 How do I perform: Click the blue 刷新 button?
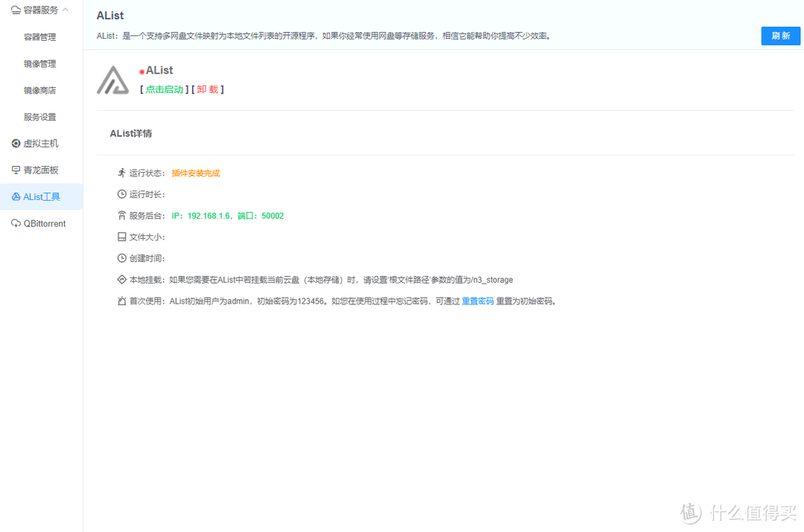[x=780, y=36]
